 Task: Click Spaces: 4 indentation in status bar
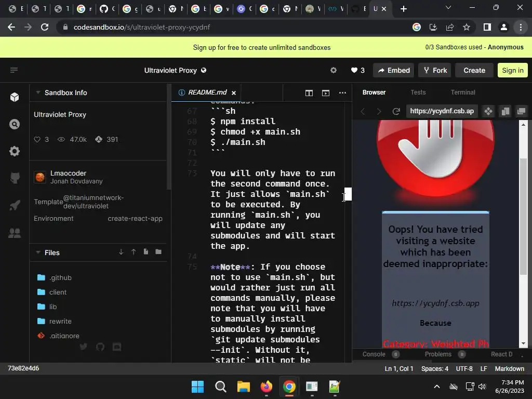pos(435,368)
